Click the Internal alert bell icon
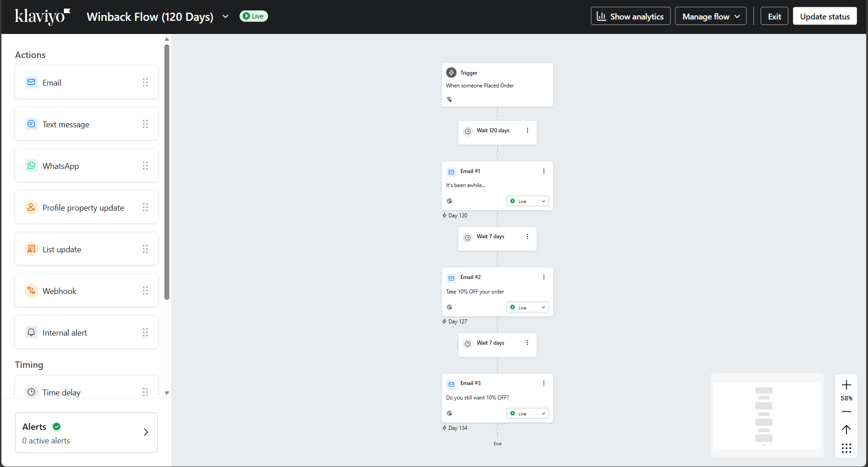Viewport: 868px width, 467px height. click(x=31, y=332)
